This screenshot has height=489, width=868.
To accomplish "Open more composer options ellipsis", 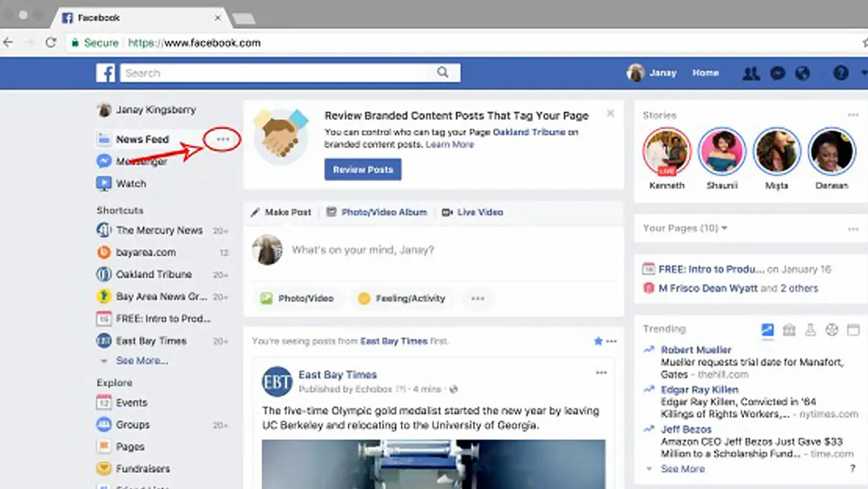I will point(477,299).
